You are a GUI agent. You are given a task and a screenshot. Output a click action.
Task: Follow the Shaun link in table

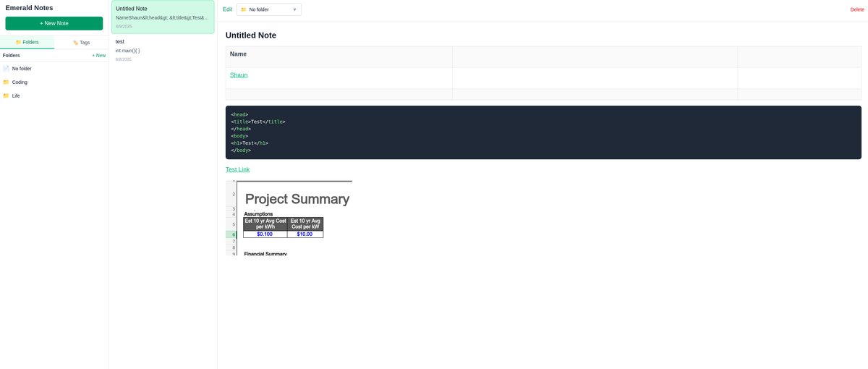click(x=239, y=75)
